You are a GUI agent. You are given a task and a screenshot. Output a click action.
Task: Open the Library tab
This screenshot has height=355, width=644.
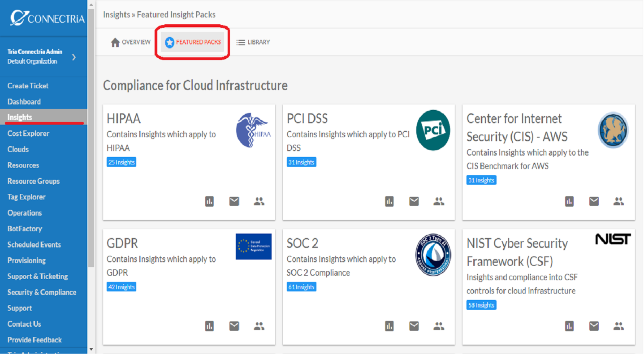tap(253, 42)
